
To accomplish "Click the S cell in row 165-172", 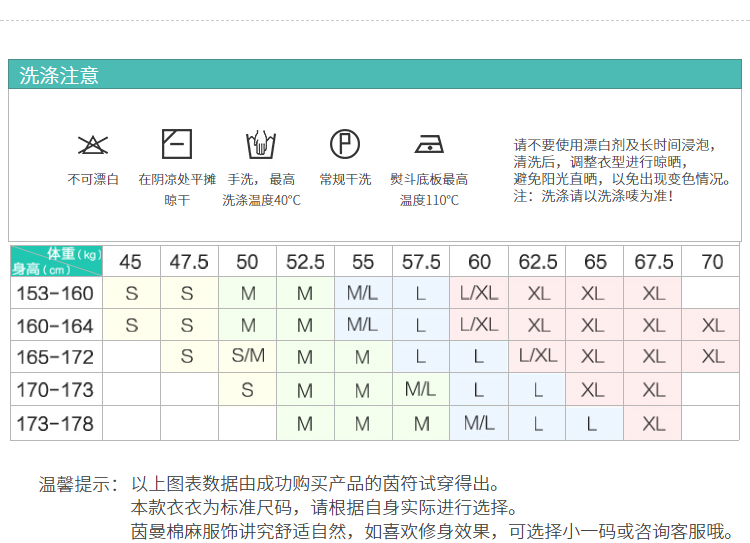I will [187, 356].
